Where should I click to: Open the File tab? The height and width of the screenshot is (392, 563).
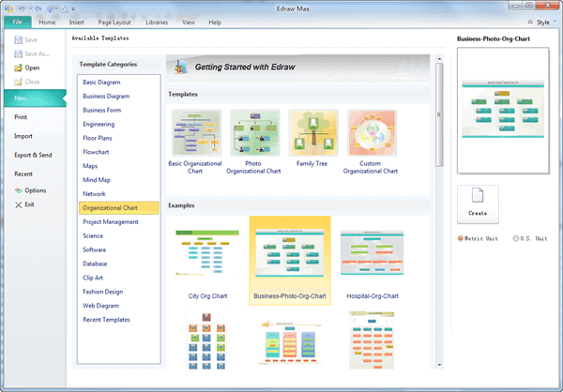tap(18, 22)
